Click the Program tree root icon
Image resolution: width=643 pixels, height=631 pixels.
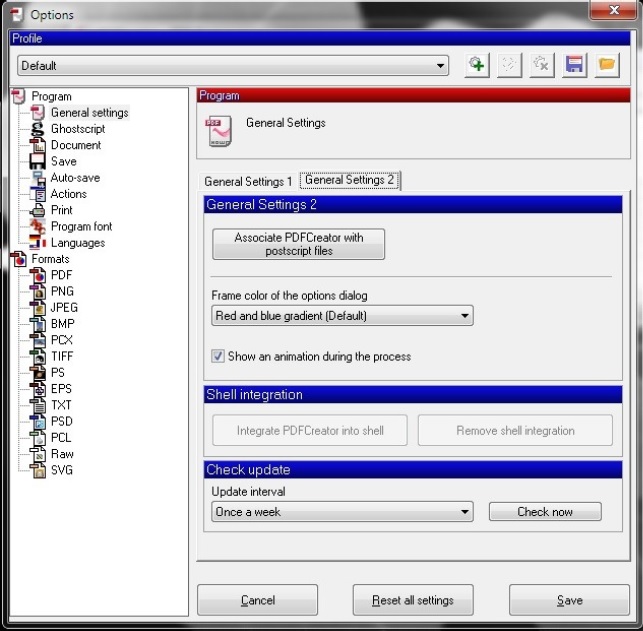click(18, 97)
